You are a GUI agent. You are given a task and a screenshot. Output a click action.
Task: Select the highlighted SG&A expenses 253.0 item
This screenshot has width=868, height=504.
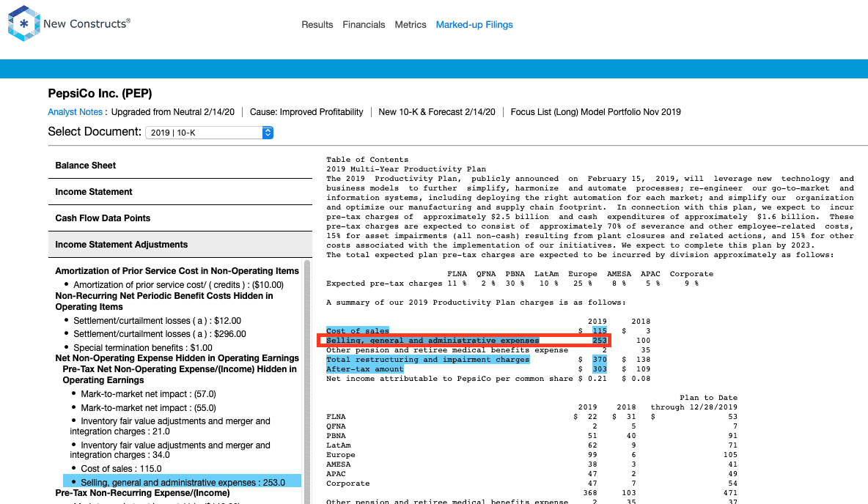click(x=182, y=483)
